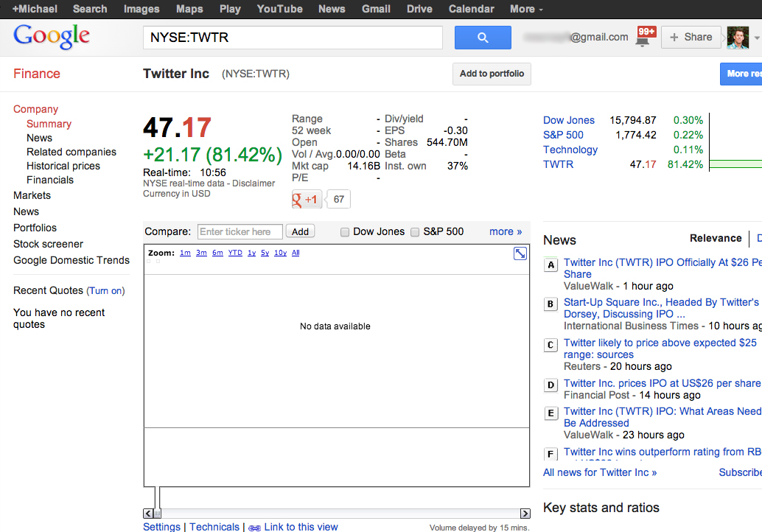Viewport: 762px width, 532px height.
Task: Set chart zoom to 1m
Action: pos(185,253)
